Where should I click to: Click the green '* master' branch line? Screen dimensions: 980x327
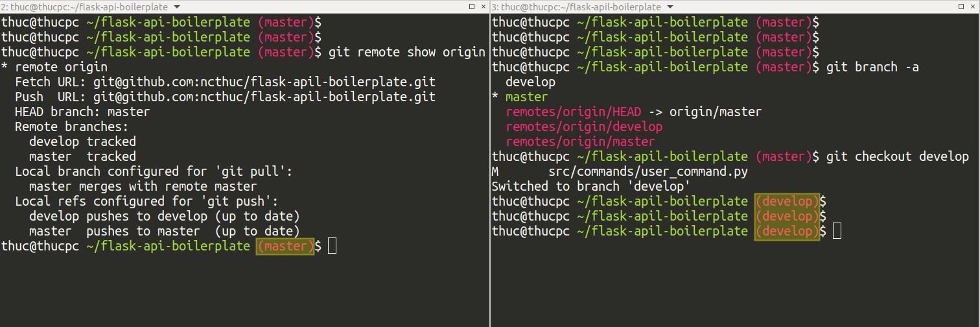520,97
